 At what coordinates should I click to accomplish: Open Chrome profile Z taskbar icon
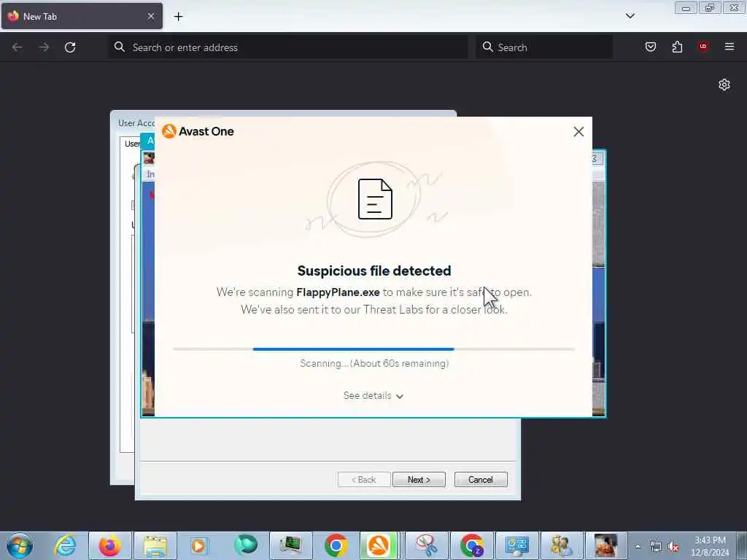(x=472, y=545)
